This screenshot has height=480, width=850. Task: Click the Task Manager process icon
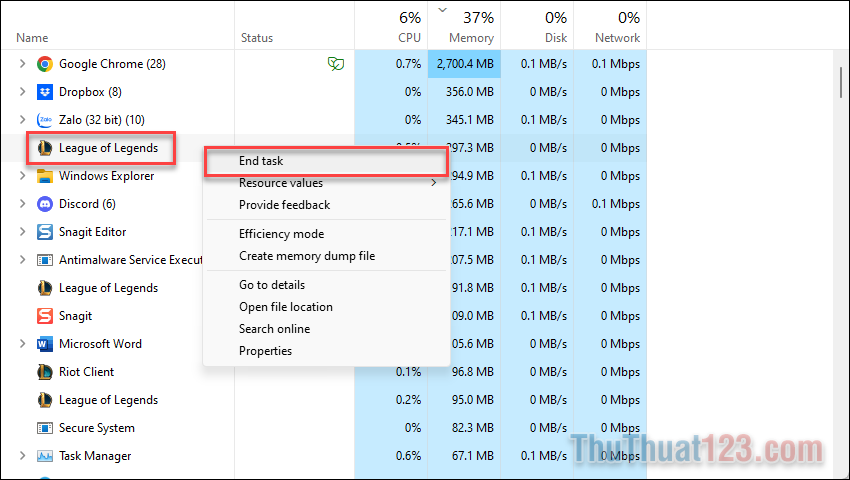(x=45, y=456)
